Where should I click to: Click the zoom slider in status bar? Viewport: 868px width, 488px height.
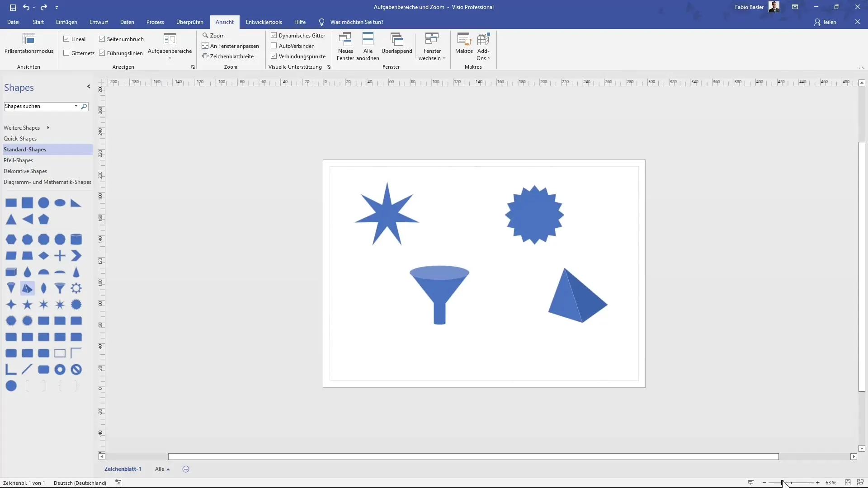click(791, 483)
